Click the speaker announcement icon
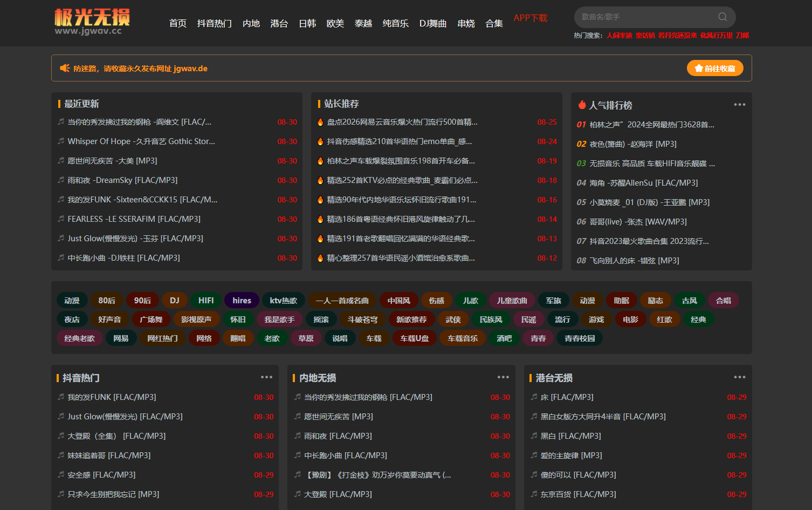812x510 pixels. point(65,68)
